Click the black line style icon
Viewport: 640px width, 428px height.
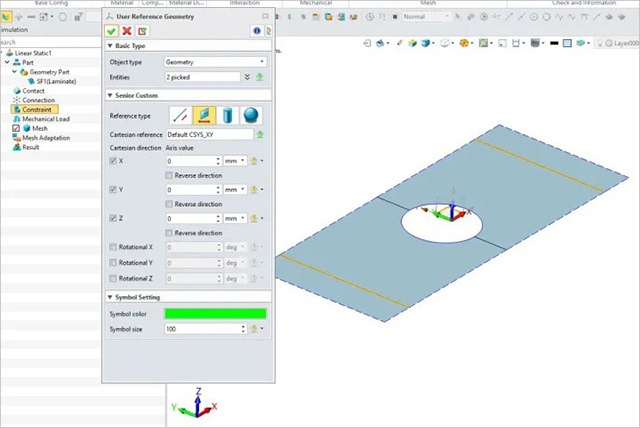(x=554, y=43)
